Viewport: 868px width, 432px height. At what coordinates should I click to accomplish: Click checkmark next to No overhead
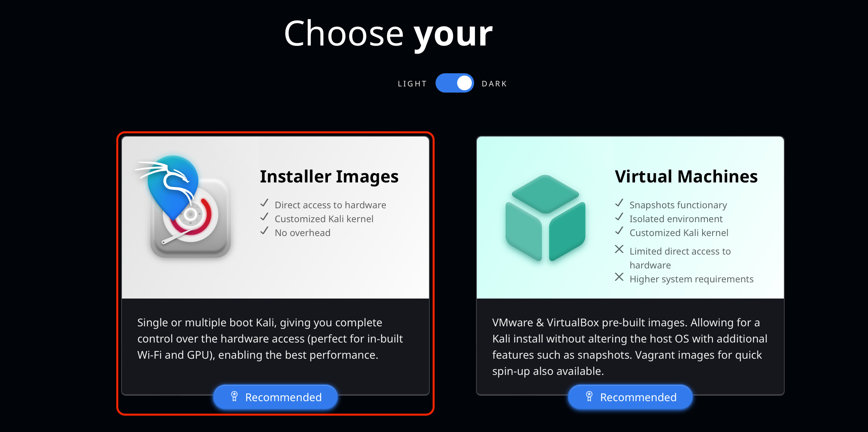(264, 231)
